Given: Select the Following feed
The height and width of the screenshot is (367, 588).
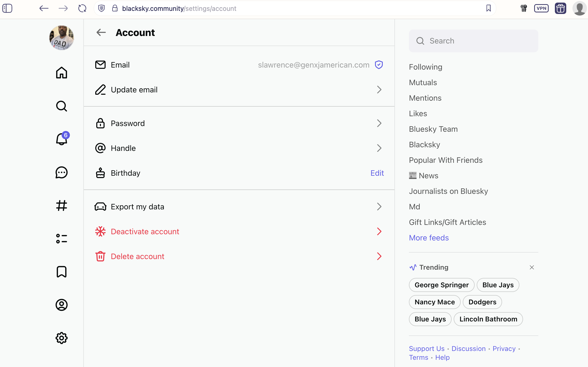Looking at the screenshot, I should (x=425, y=67).
